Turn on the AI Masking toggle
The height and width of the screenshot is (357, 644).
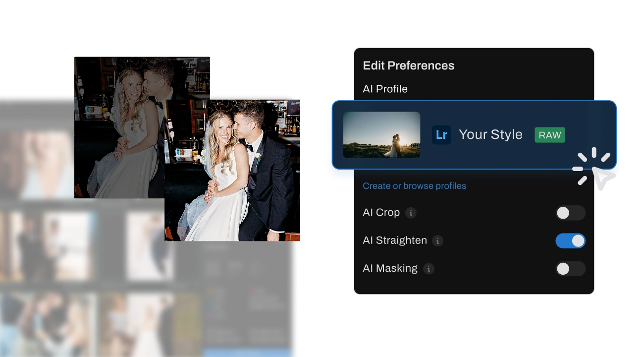click(x=570, y=269)
